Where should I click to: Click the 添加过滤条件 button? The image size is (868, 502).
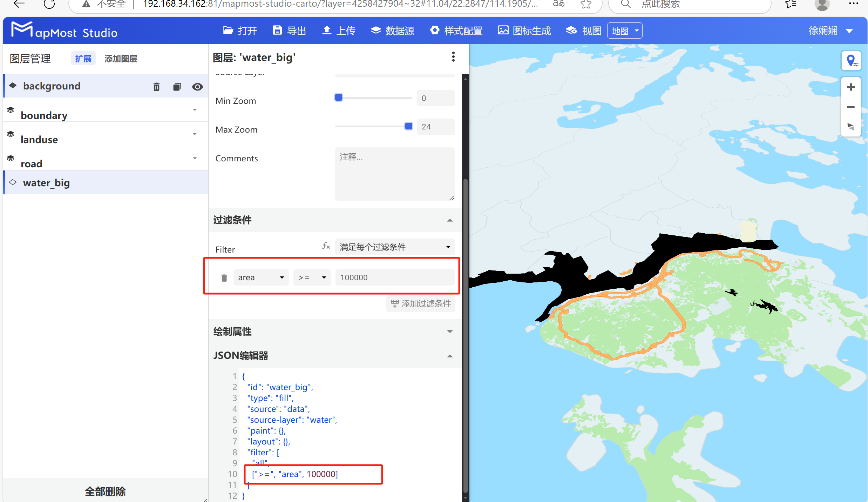pos(420,303)
